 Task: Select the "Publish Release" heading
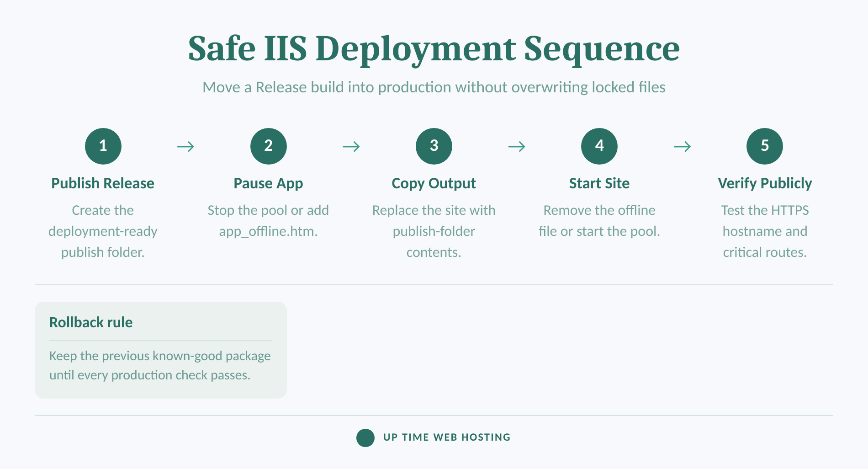pyautogui.click(x=103, y=183)
